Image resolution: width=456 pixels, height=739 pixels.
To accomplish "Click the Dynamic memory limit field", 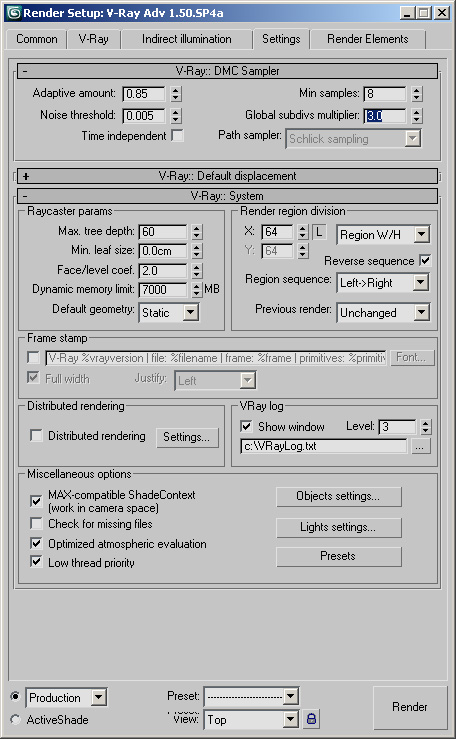I will tap(163, 289).
